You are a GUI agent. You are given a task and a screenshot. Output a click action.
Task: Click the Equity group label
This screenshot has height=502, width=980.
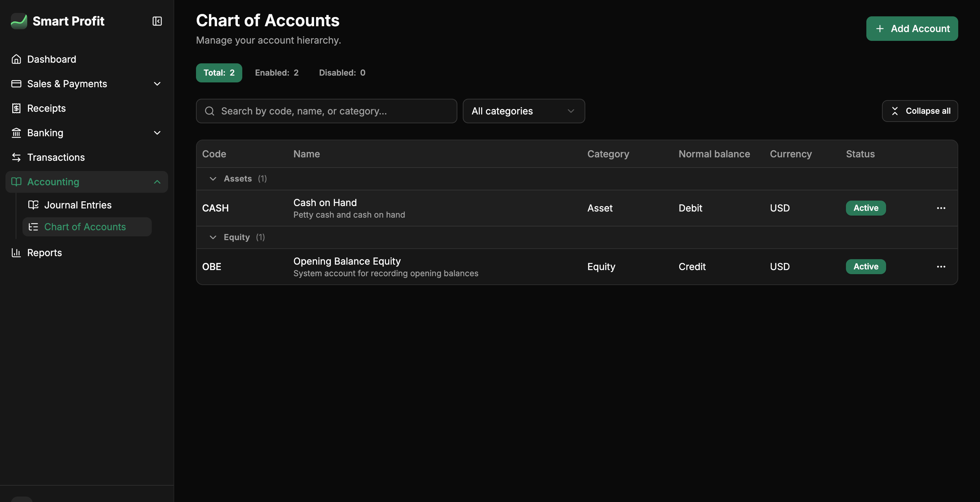click(x=236, y=237)
